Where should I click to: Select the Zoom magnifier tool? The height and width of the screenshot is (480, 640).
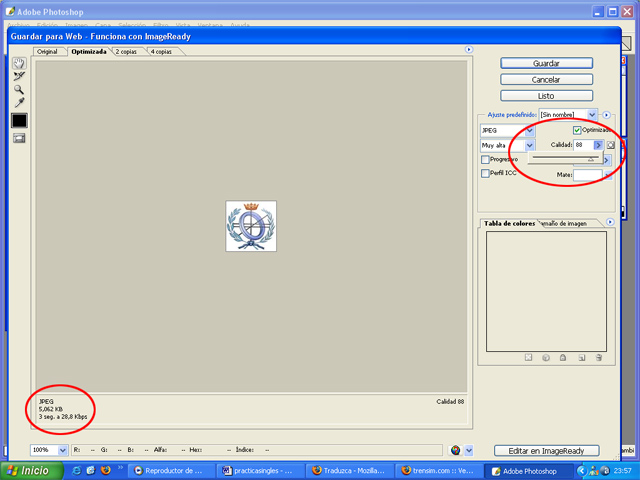click(x=18, y=89)
